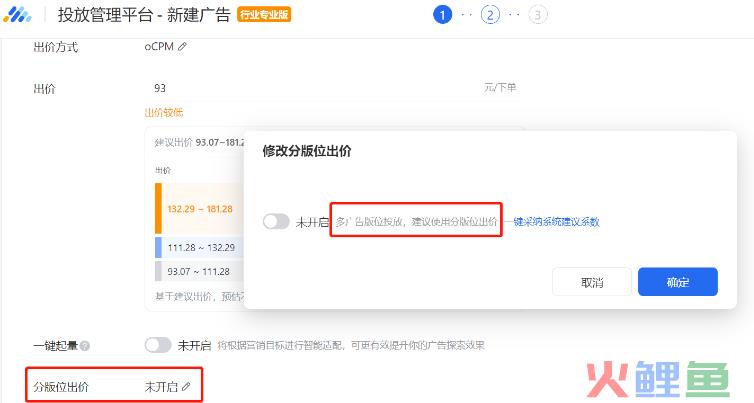
Task: Edit the oCPM bidding method pencil icon
Action: (x=182, y=47)
